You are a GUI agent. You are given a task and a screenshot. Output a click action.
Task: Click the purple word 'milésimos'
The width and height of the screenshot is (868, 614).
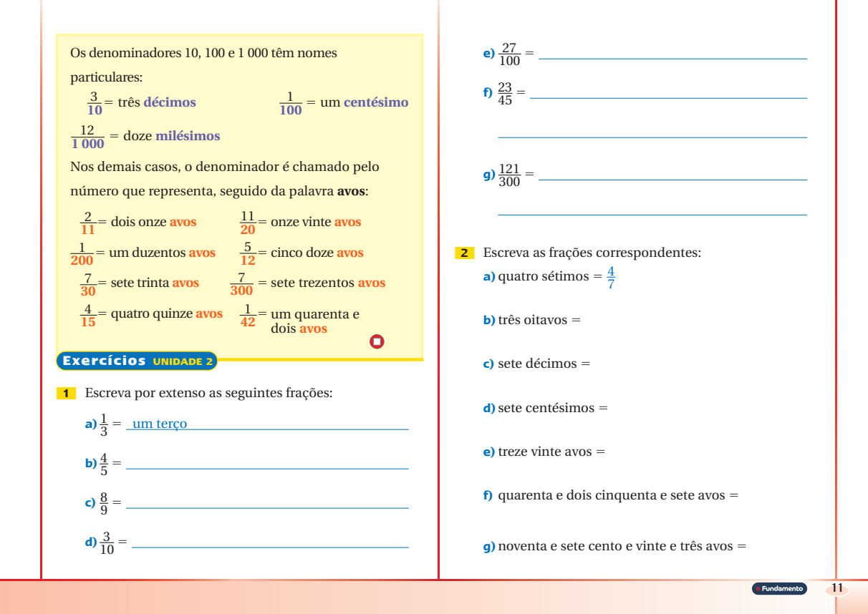click(187, 136)
